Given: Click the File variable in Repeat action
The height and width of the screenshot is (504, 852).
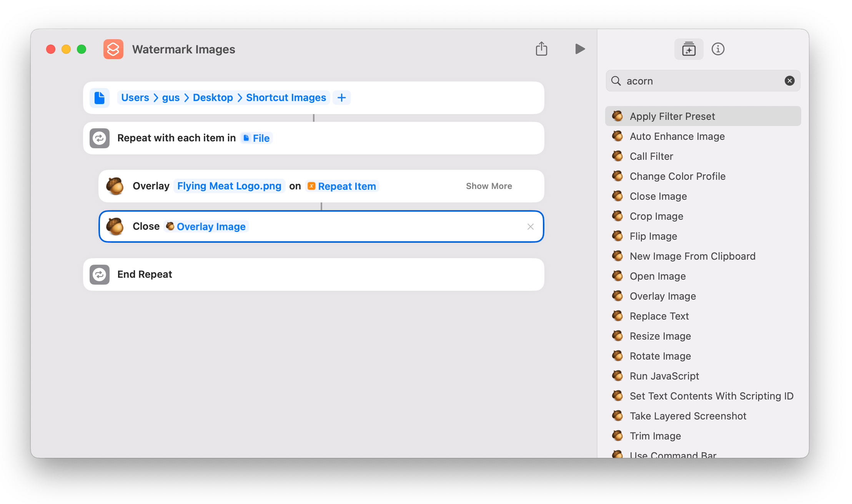Looking at the screenshot, I should click(256, 138).
